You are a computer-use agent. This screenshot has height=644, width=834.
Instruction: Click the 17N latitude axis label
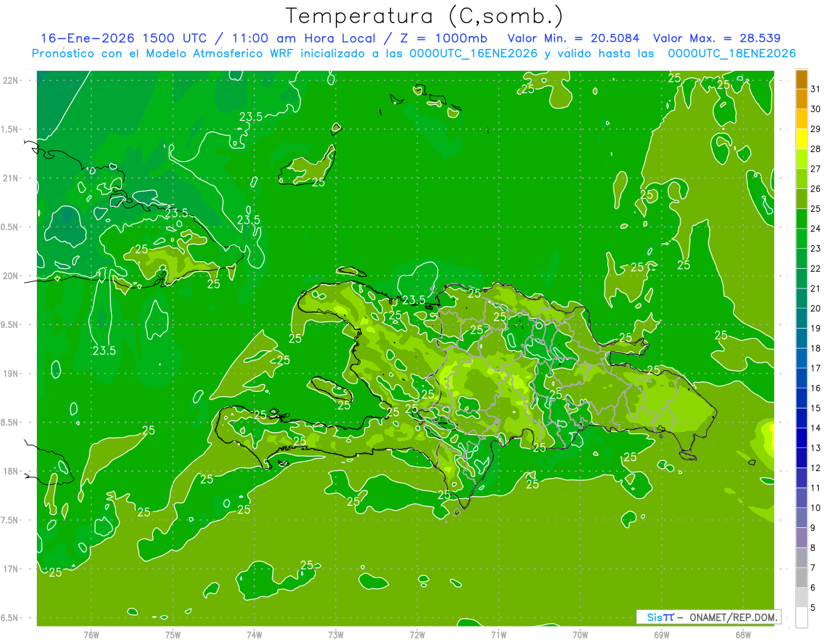tap(10, 569)
